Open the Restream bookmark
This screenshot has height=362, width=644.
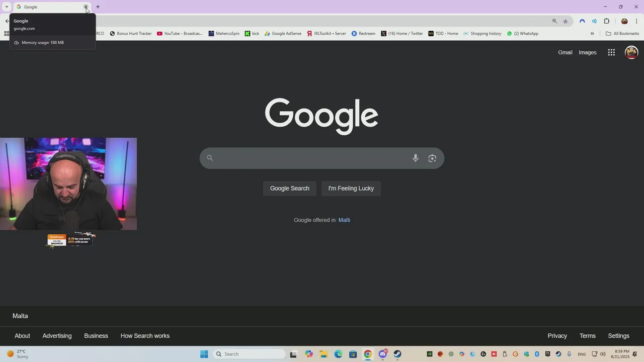pyautogui.click(x=363, y=34)
